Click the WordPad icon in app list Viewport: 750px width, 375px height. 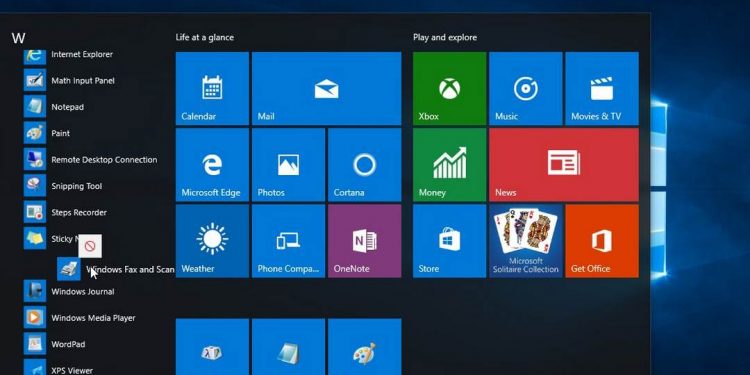click(35, 343)
